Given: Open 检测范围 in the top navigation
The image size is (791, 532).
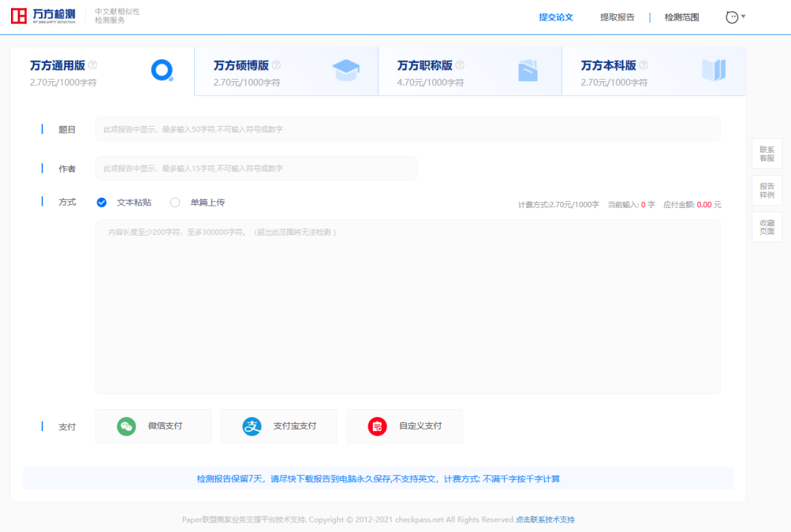Looking at the screenshot, I should click(682, 17).
